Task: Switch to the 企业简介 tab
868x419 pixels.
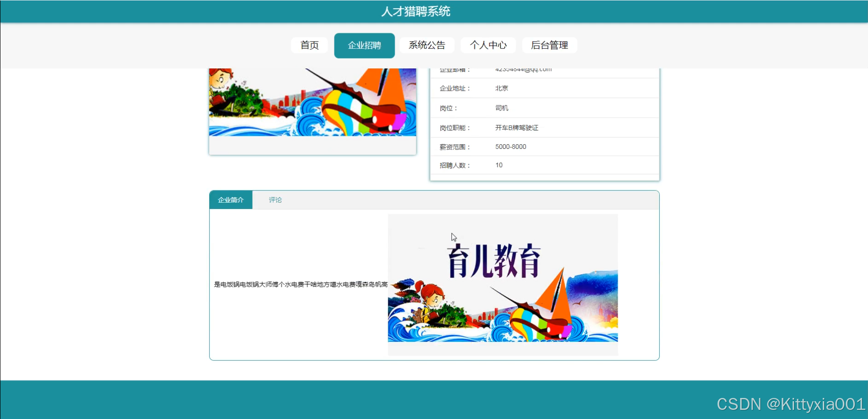Action: click(231, 200)
